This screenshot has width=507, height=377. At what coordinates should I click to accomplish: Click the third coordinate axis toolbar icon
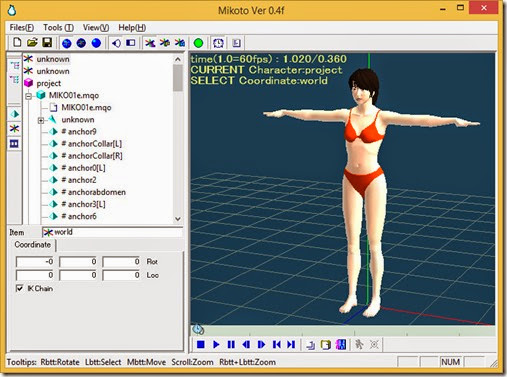coord(179,43)
